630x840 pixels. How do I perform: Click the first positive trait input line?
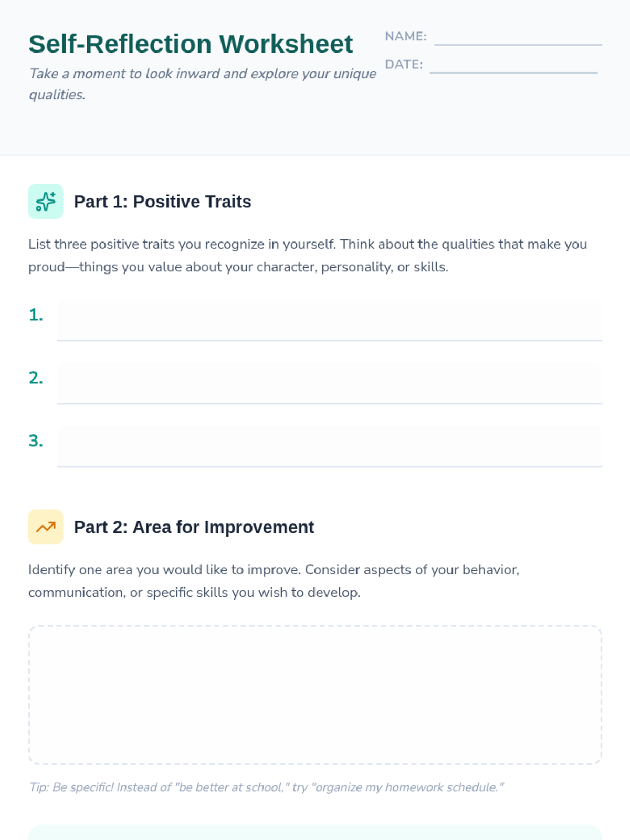[330, 321]
